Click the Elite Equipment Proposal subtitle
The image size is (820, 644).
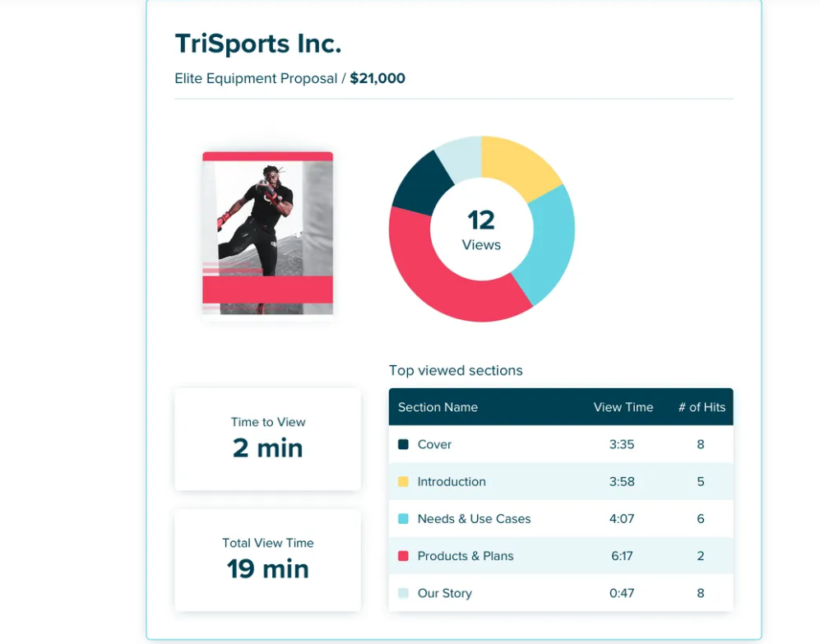256,78
